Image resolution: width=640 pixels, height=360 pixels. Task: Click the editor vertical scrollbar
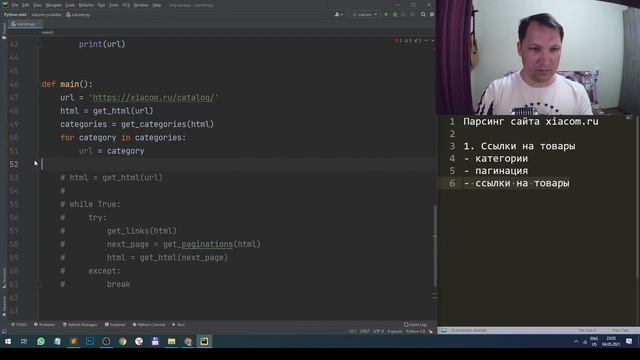click(435, 245)
